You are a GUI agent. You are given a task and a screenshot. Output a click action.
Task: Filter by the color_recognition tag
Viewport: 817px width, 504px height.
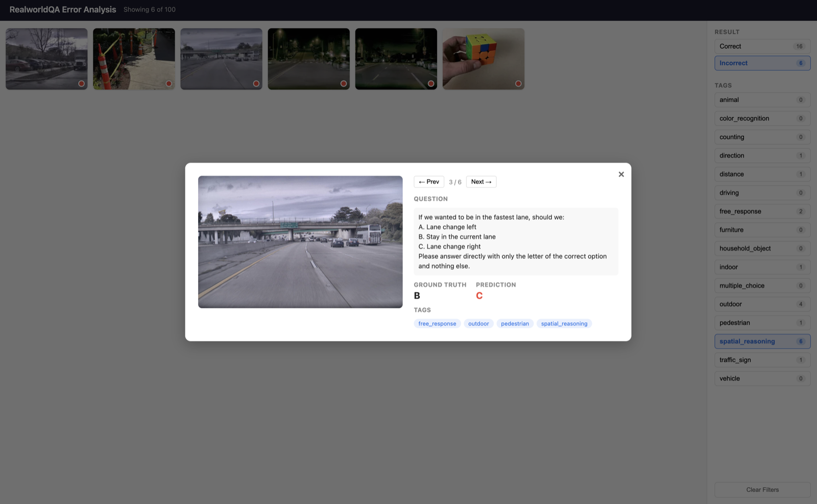[762, 118]
